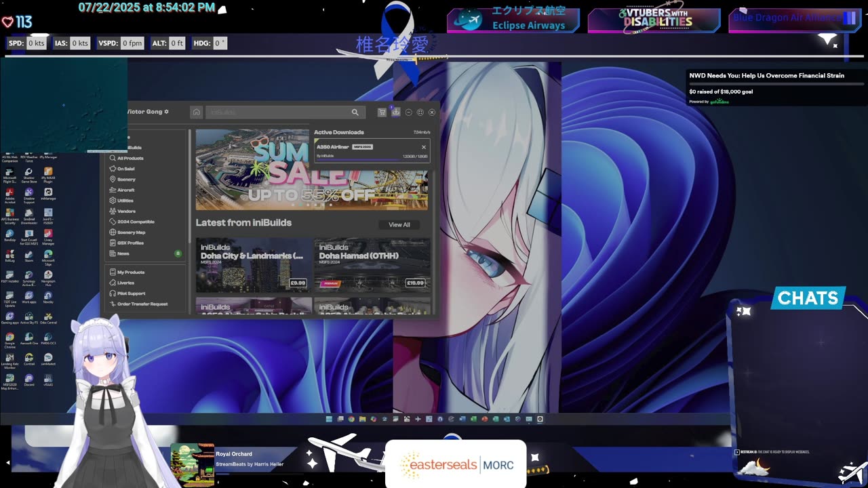
Task: Click the Summer Sale banner
Action: [x=312, y=169]
